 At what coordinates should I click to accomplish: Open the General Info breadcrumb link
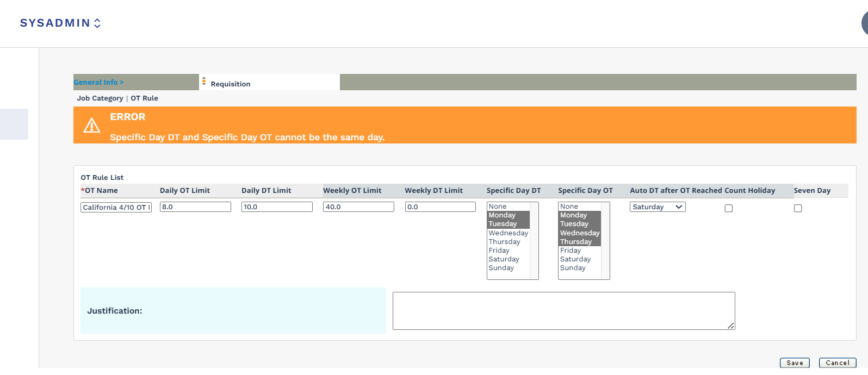point(99,82)
